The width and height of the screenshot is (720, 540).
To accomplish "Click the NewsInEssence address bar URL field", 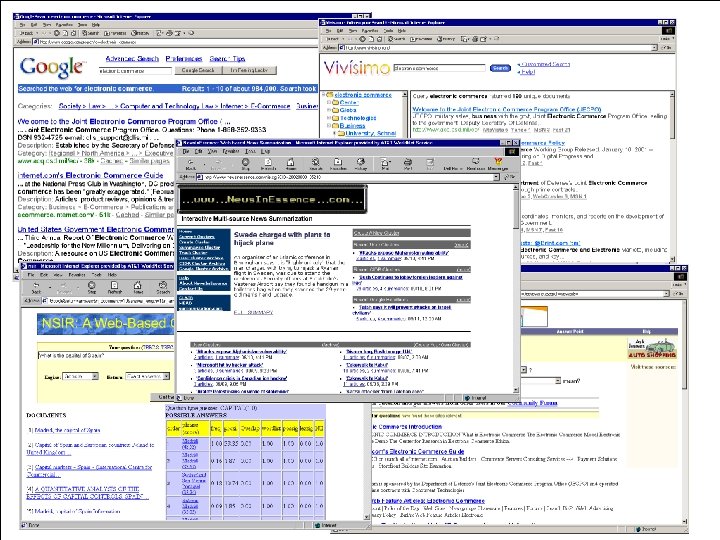I will 349,177.
